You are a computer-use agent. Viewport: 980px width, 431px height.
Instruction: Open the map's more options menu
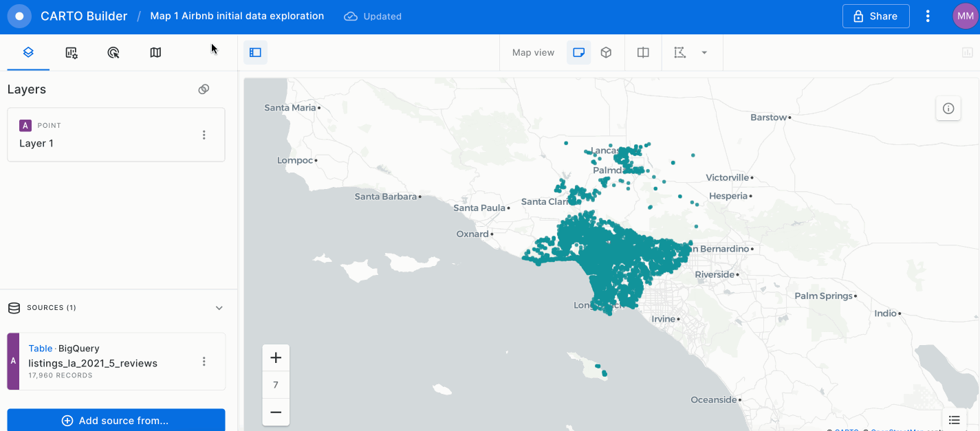pos(928,16)
